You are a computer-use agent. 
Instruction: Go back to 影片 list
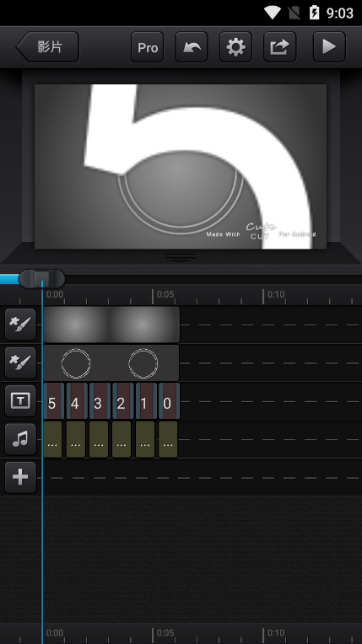click(x=47, y=47)
